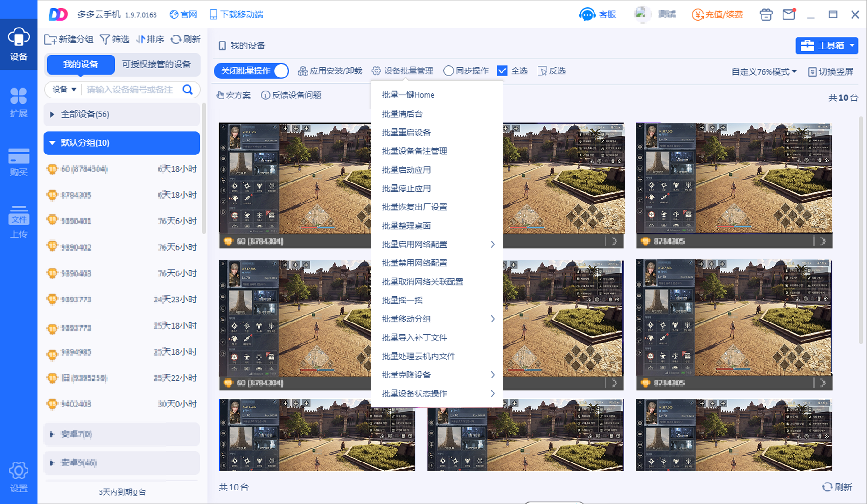
Task: Select 批量导入补丁文件 menu item
Action: pyautogui.click(x=437, y=338)
